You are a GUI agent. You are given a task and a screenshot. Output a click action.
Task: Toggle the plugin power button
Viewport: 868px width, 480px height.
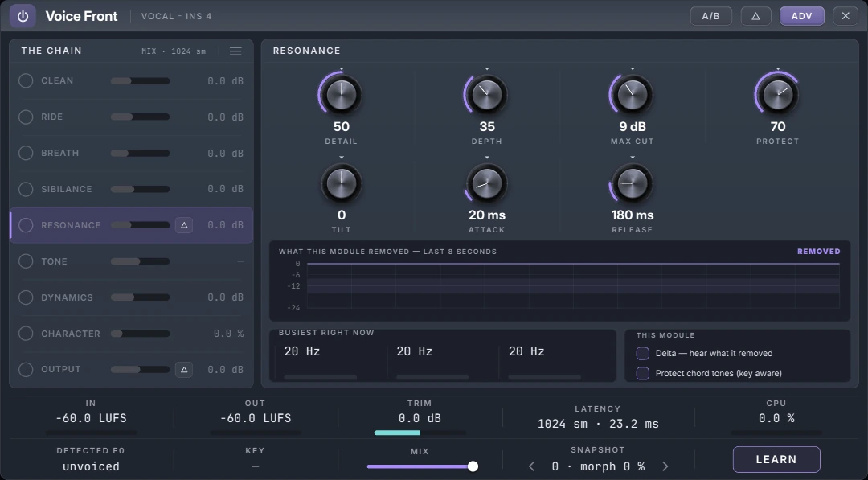23,16
